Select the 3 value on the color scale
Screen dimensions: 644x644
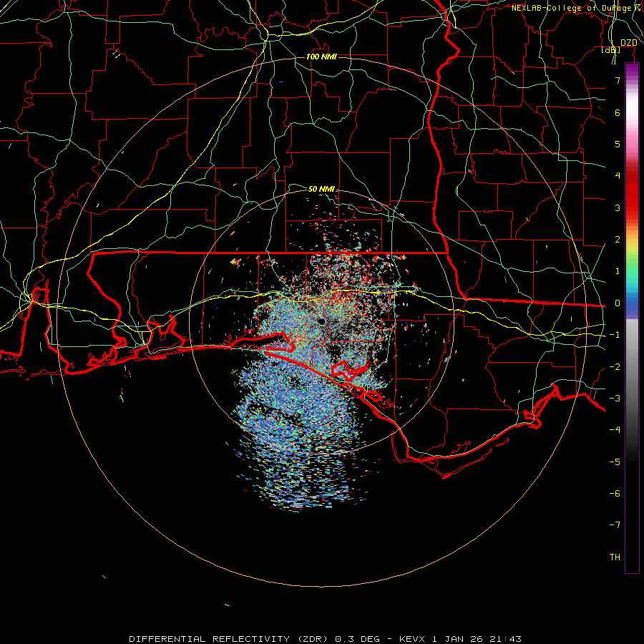618,208
